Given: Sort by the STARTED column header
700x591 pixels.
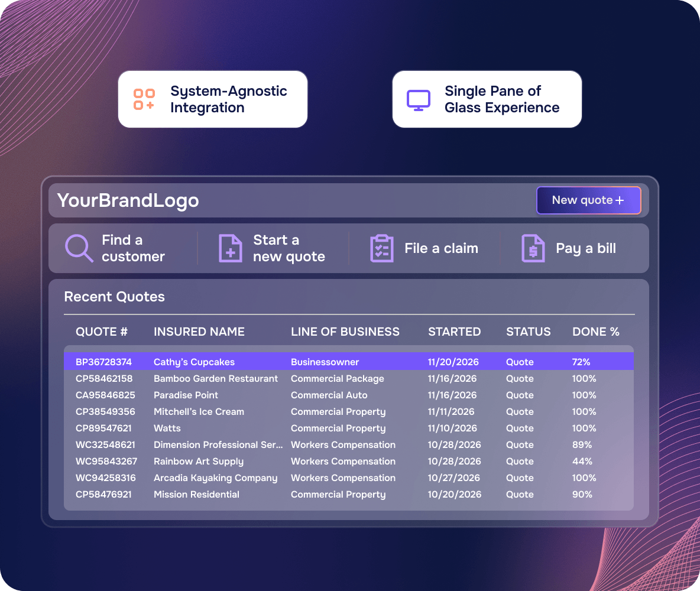Looking at the screenshot, I should tap(455, 332).
